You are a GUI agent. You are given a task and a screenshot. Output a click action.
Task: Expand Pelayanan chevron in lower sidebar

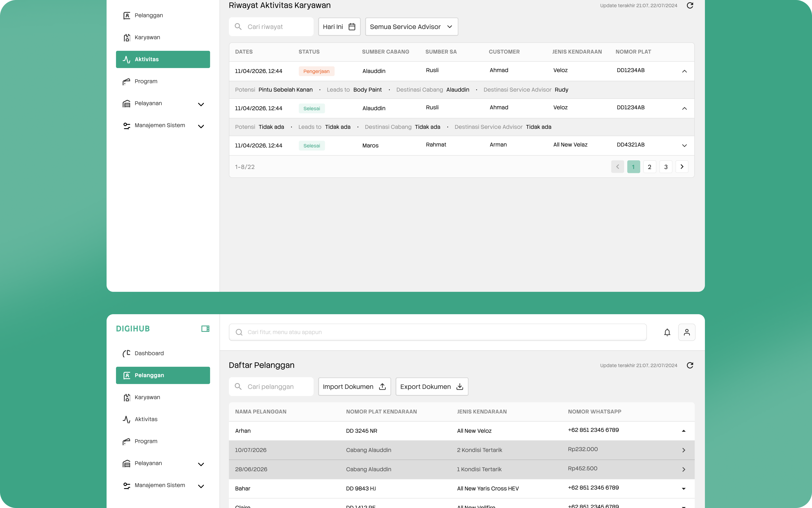pos(201,464)
